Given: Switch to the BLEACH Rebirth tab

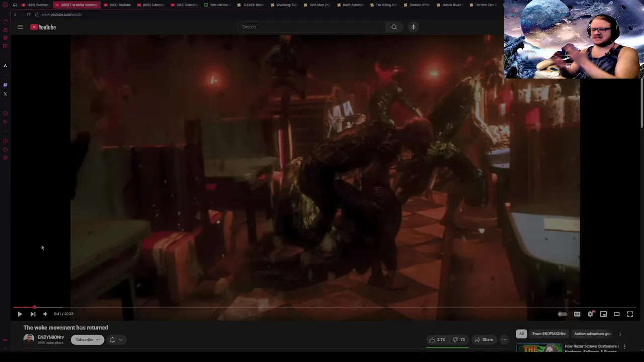Looking at the screenshot, I should [251, 5].
